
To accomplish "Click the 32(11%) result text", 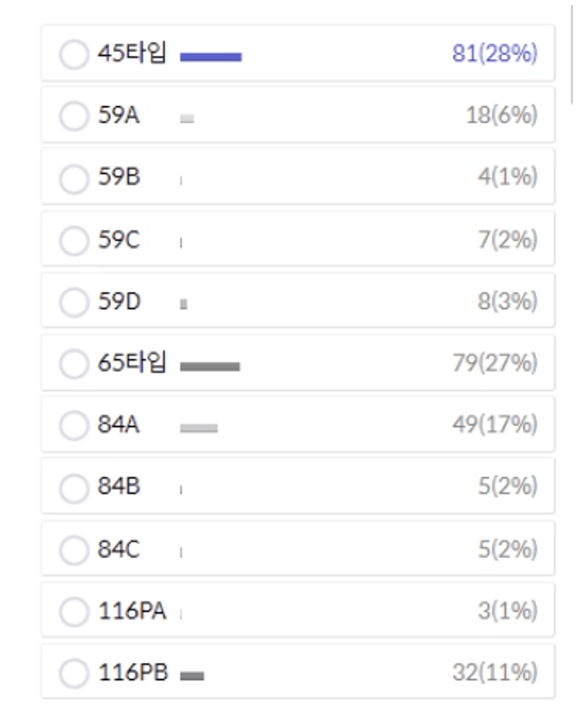I will (495, 672).
